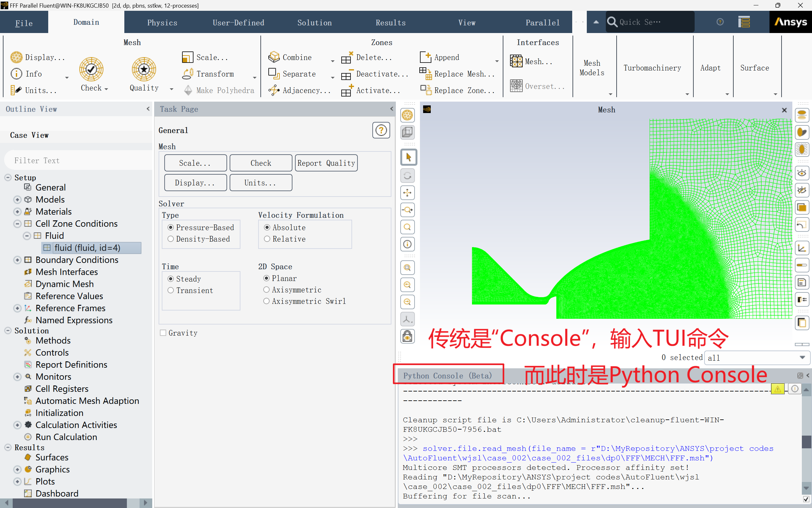Open zone Adjacency tool
Image resolution: width=812 pixels, height=508 pixels.
click(x=274, y=90)
